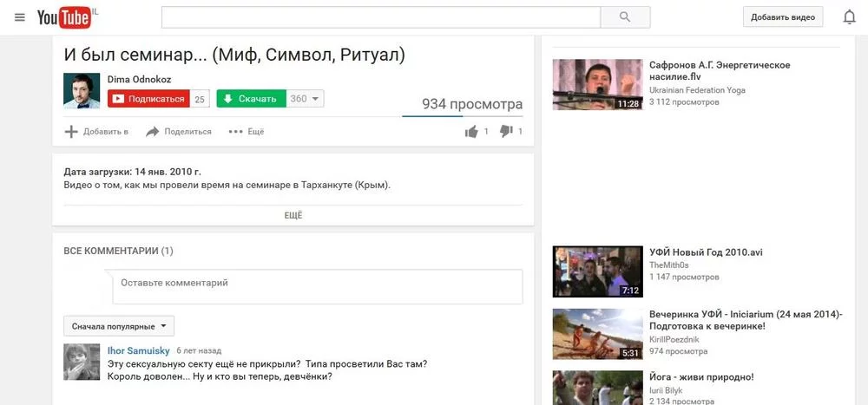868x405 pixels.
Task: Click the Подписаться subscribe button
Action: (x=149, y=99)
